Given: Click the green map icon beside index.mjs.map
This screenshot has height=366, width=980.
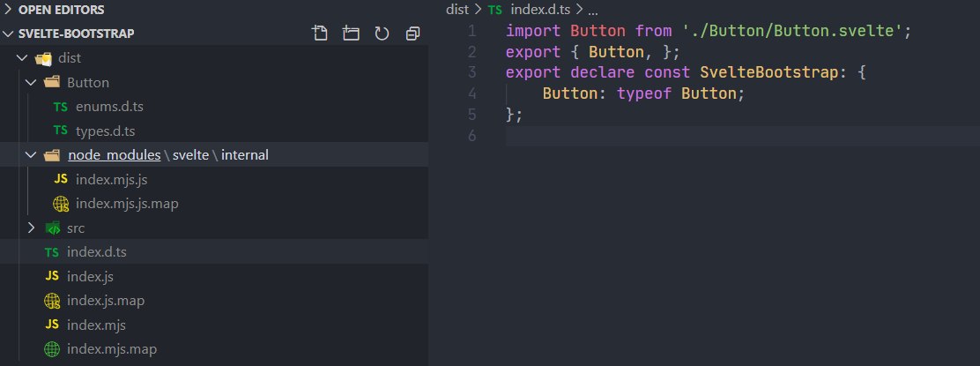Looking at the screenshot, I should click(52, 349).
